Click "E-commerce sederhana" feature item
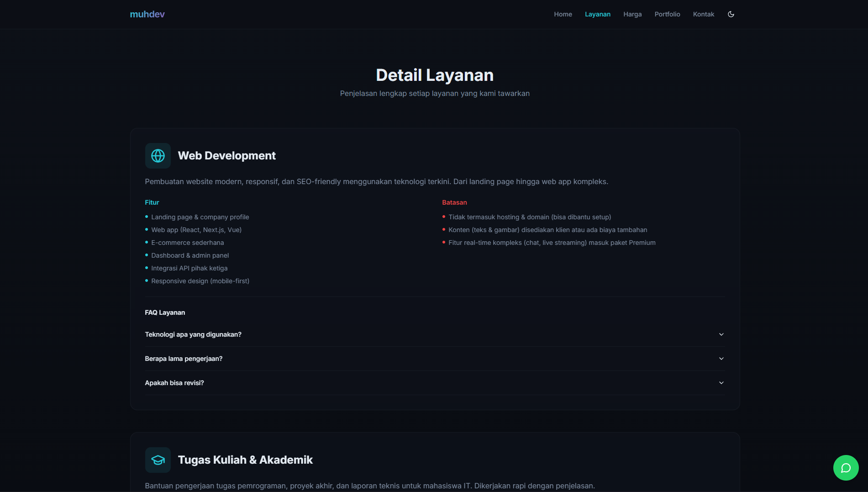Image resolution: width=868 pixels, height=492 pixels. click(x=188, y=243)
